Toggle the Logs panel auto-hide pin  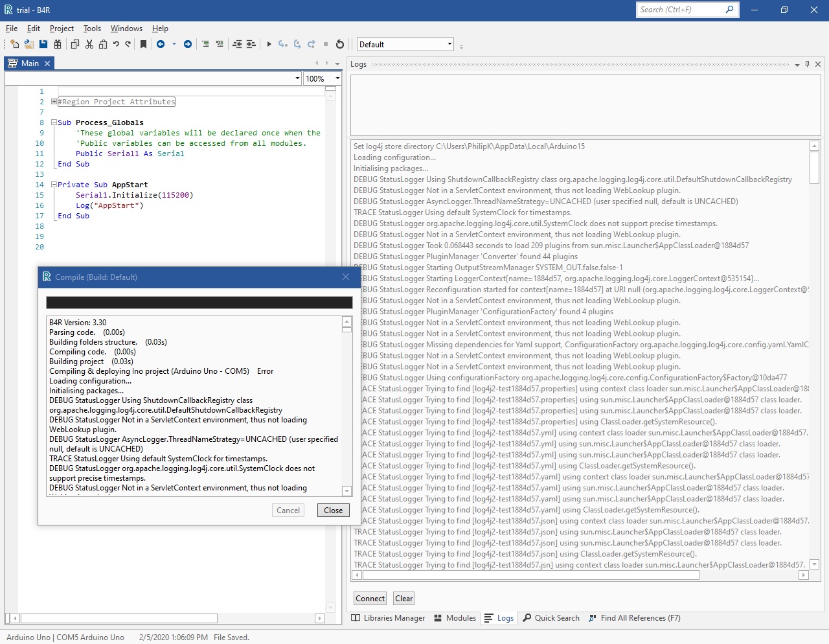tap(807, 64)
